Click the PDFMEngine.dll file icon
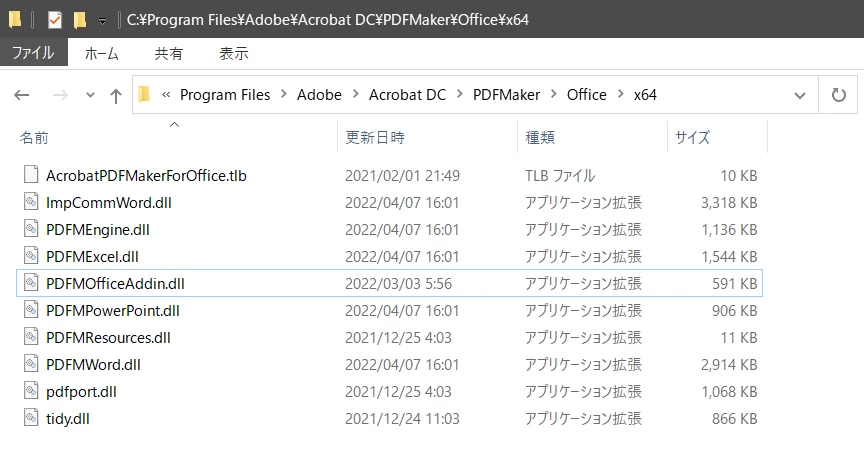Image resolution: width=864 pixels, height=460 pixels. pyautogui.click(x=31, y=229)
